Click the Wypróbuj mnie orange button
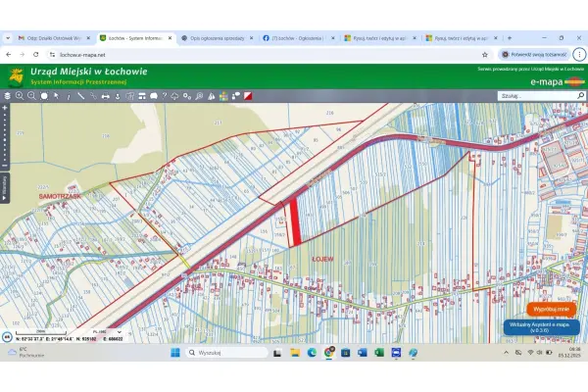The height and width of the screenshot is (392, 588). coord(551,309)
